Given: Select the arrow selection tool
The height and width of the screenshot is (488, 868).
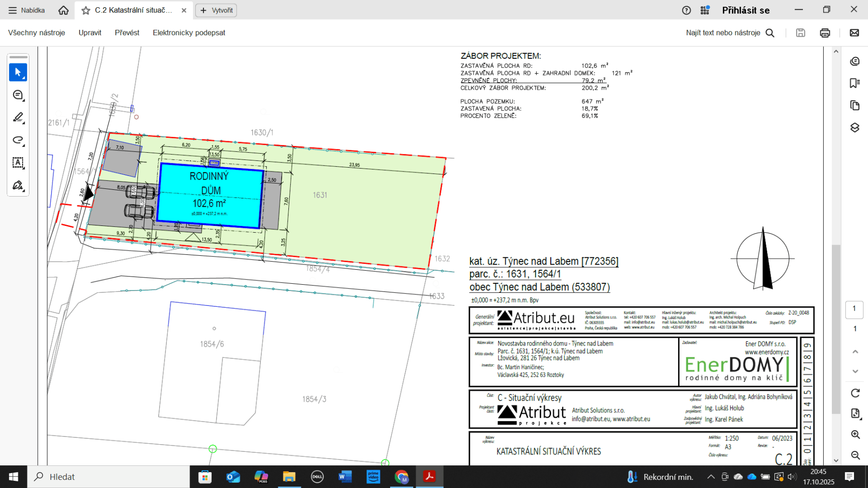Looking at the screenshot, I should point(18,72).
